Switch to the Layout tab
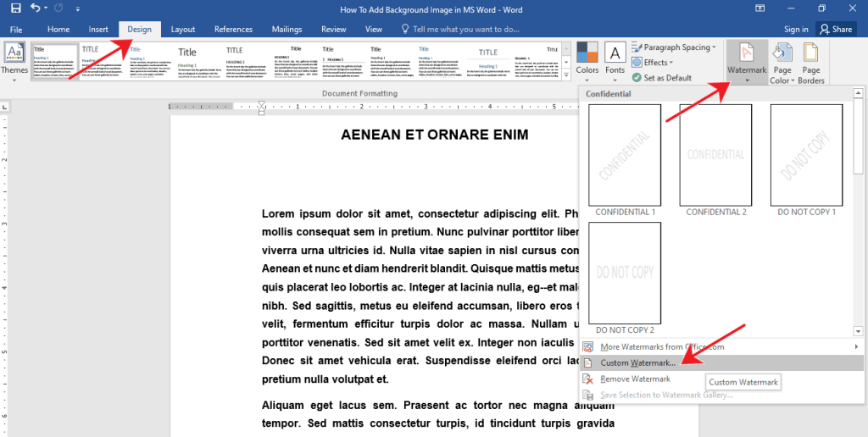This screenshot has width=868, height=437. tap(183, 30)
